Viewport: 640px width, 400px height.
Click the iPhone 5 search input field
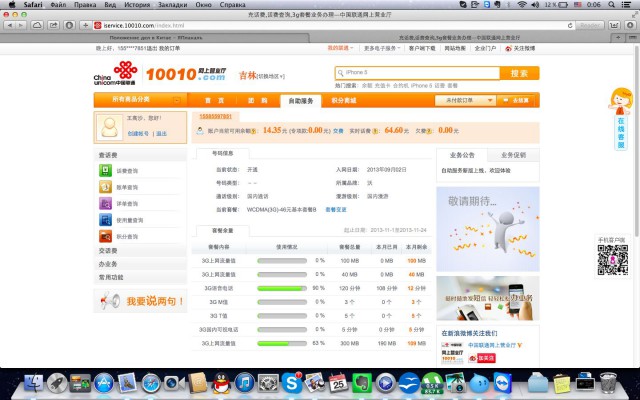[x=417, y=73]
